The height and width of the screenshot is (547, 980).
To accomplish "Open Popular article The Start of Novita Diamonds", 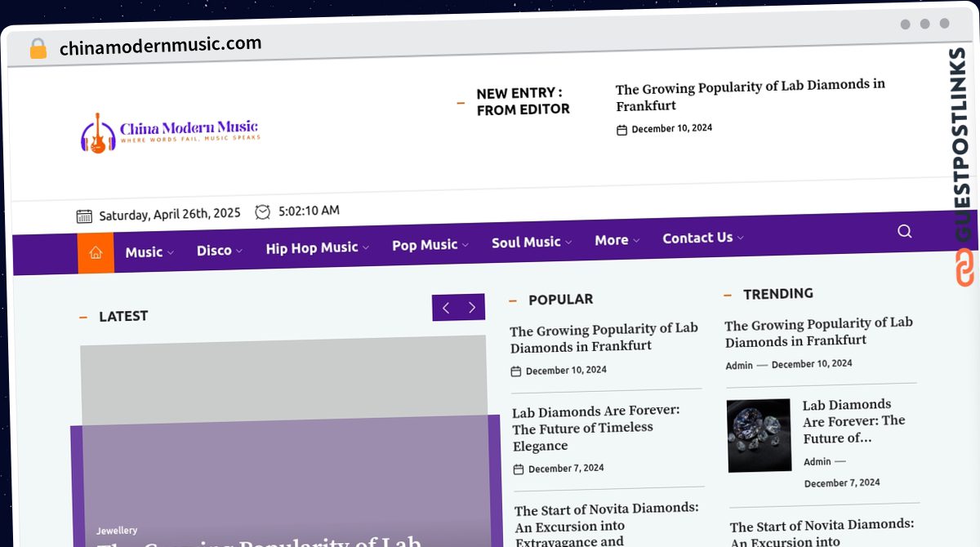I will [x=607, y=524].
